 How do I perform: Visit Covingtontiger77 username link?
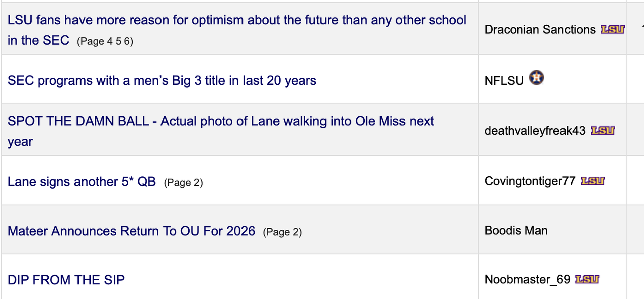click(529, 181)
